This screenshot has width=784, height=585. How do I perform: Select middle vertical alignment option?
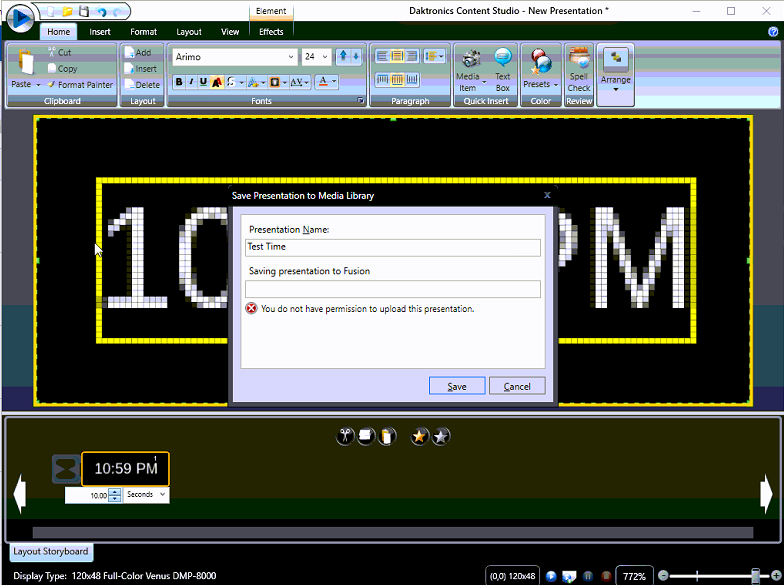397,80
